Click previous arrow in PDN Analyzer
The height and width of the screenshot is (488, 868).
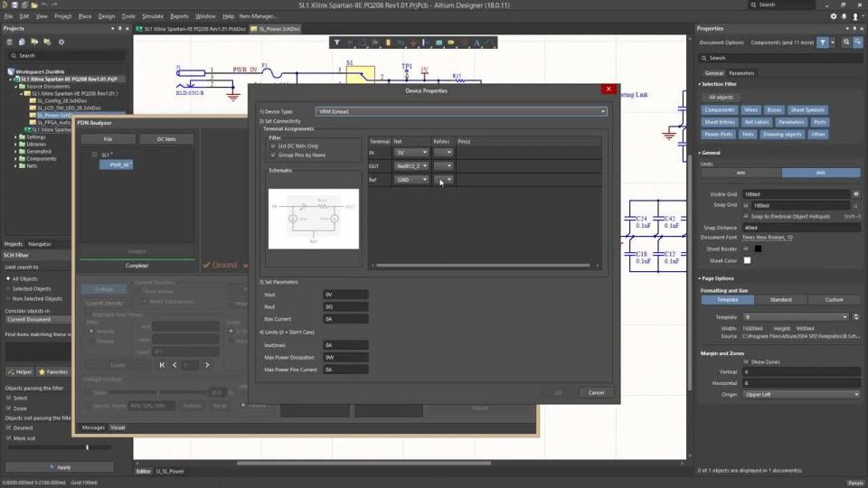pos(175,365)
